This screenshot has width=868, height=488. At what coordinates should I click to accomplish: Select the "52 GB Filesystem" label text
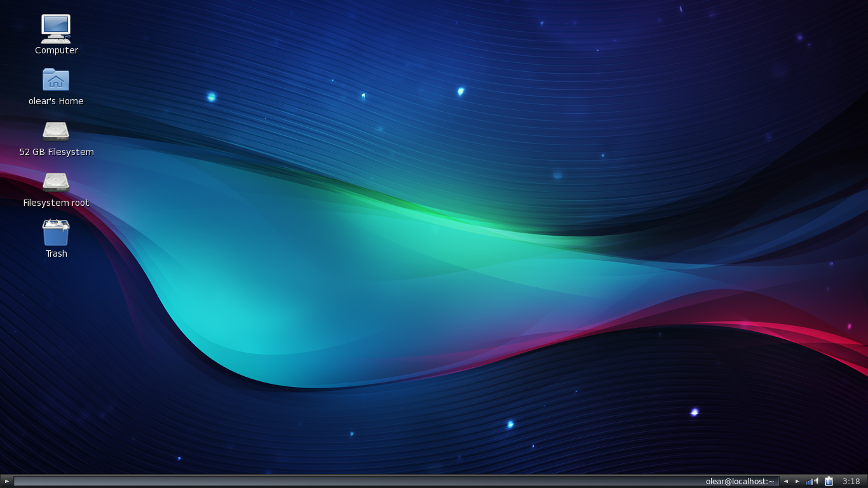pos(57,152)
